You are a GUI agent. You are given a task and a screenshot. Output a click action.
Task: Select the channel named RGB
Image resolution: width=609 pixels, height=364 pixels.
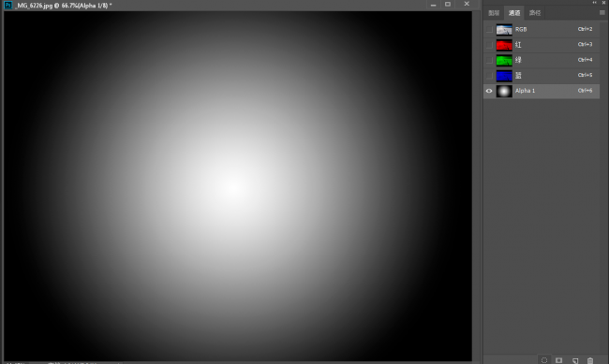click(x=521, y=30)
